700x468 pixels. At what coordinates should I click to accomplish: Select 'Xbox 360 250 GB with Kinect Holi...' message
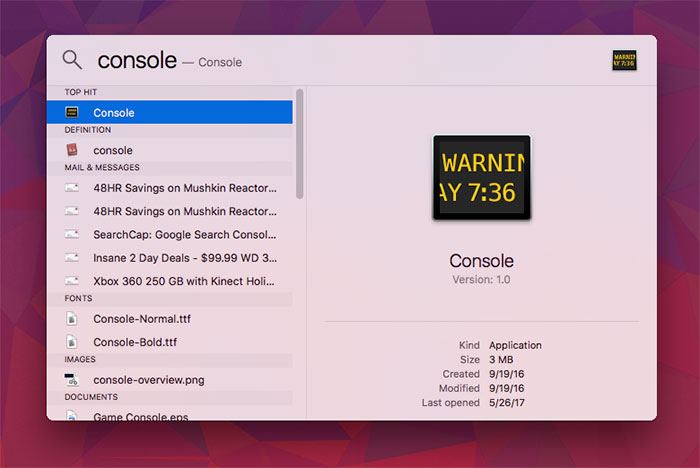click(170, 281)
